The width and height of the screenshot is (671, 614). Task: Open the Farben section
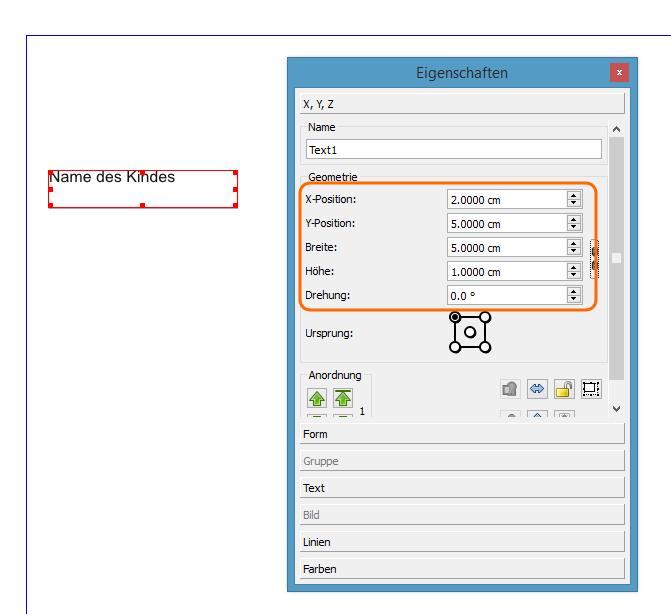(x=462, y=569)
